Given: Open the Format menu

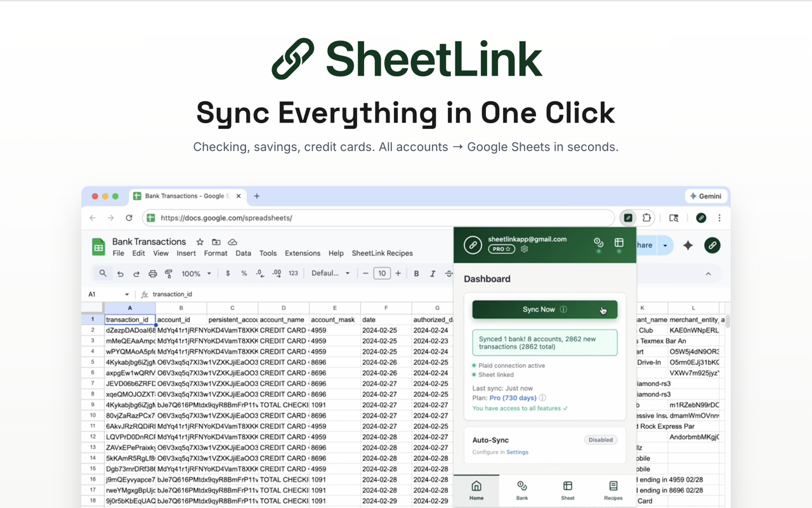Looking at the screenshot, I should (x=216, y=253).
